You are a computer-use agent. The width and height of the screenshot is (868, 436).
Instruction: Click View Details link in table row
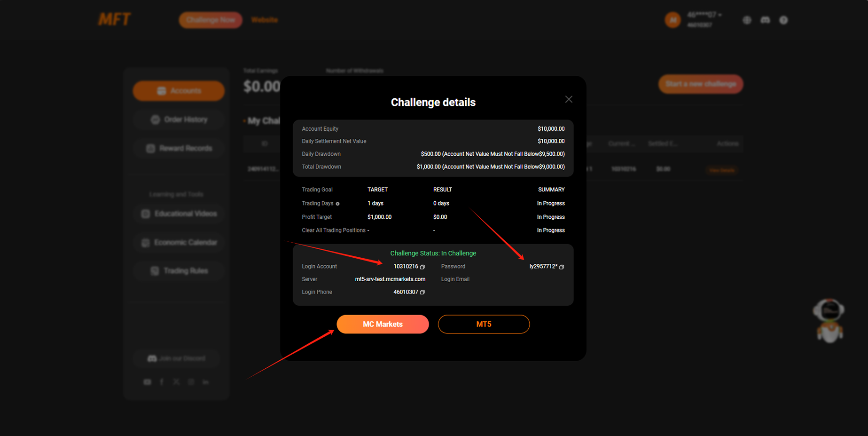(x=722, y=170)
